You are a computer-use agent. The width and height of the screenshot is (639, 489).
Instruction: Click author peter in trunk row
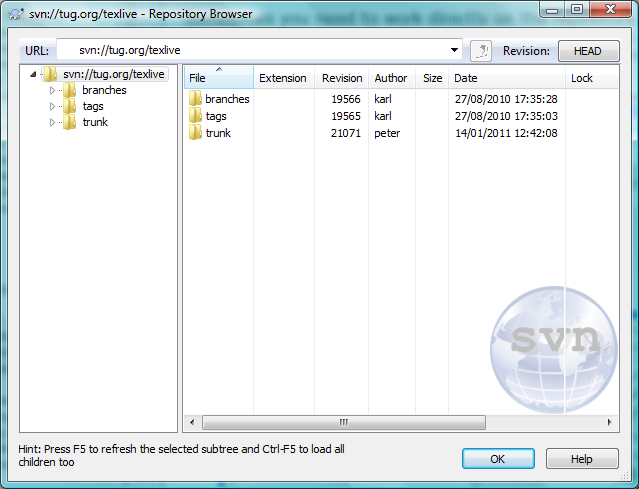coord(387,133)
